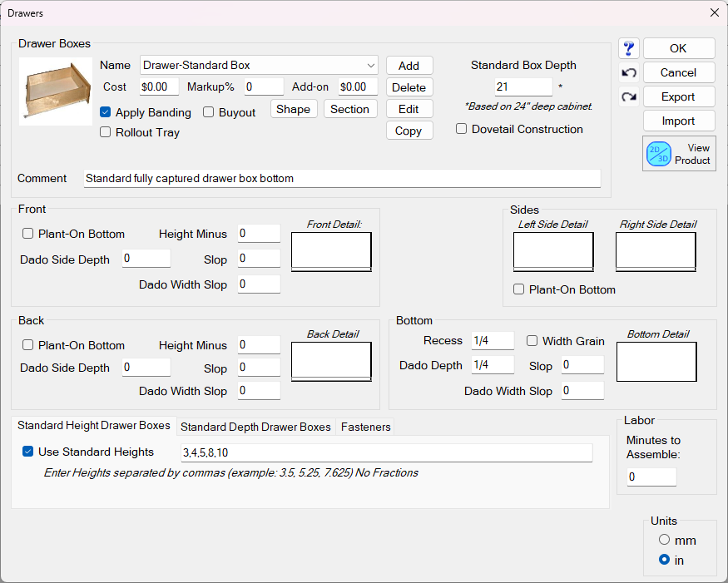Image resolution: width=728 pixels, height=583 pixels.
Task: Open the Fasteners tab
Action: (x=365, y=427)
